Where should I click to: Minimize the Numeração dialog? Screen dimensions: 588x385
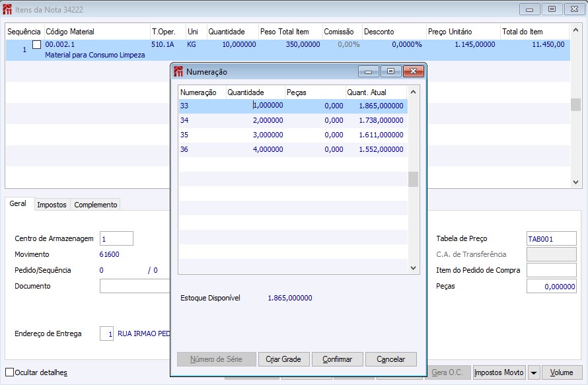coord(369,71)
